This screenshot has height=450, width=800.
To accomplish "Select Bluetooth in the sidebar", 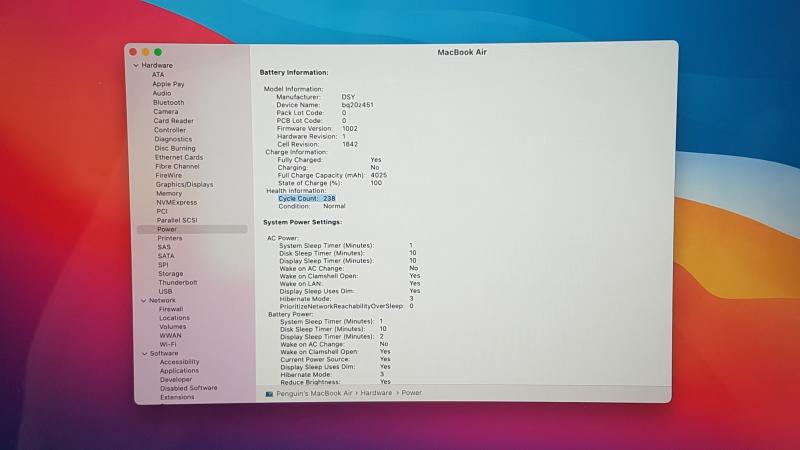I will (168, 102).
